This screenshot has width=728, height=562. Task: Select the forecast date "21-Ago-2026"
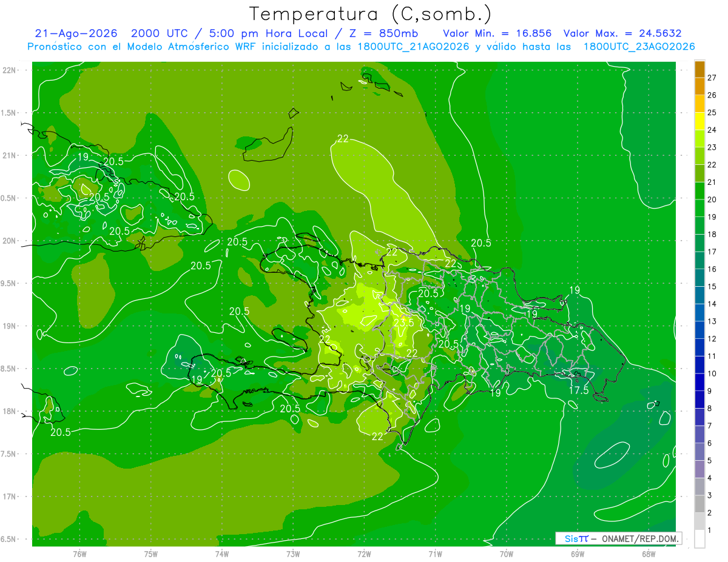pyautogui.click(x=76, y=33)
